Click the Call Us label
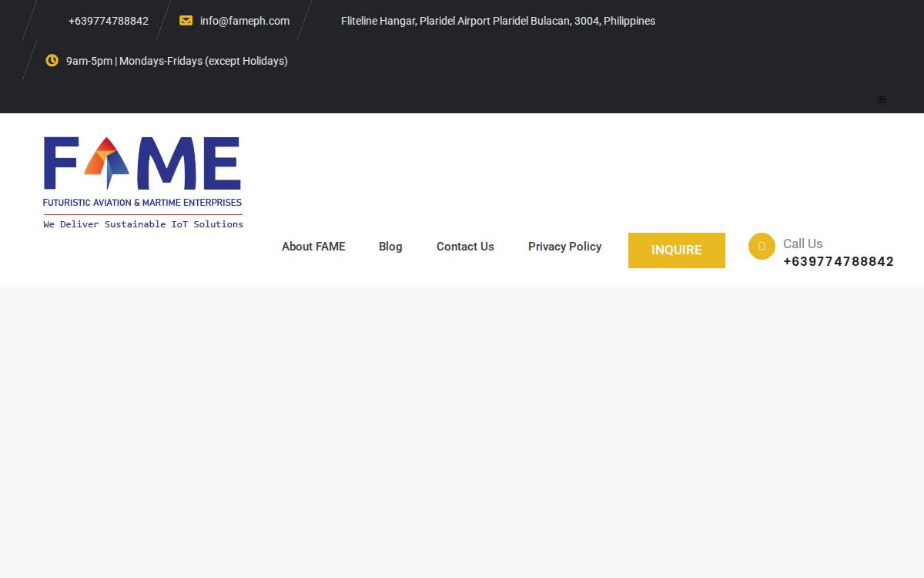The image size is (924, 578). pos(803,244)
